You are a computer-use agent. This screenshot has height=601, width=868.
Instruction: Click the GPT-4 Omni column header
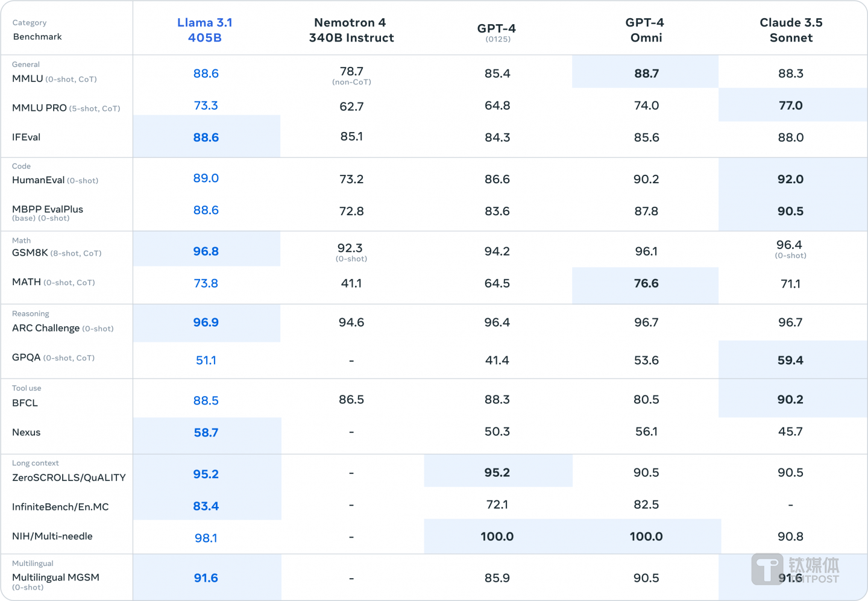[x=645, y=30]
